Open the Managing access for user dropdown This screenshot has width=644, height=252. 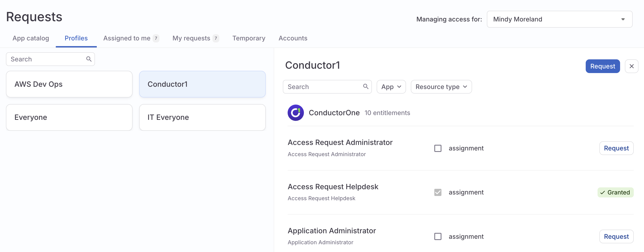[559, 19]
